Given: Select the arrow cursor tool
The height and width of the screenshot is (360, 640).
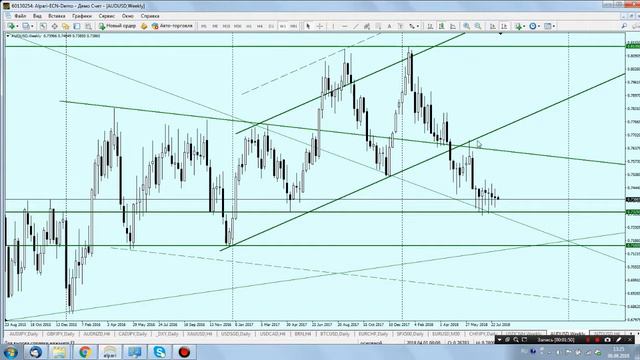Looking at the screenshot, I should pos(308,26).
